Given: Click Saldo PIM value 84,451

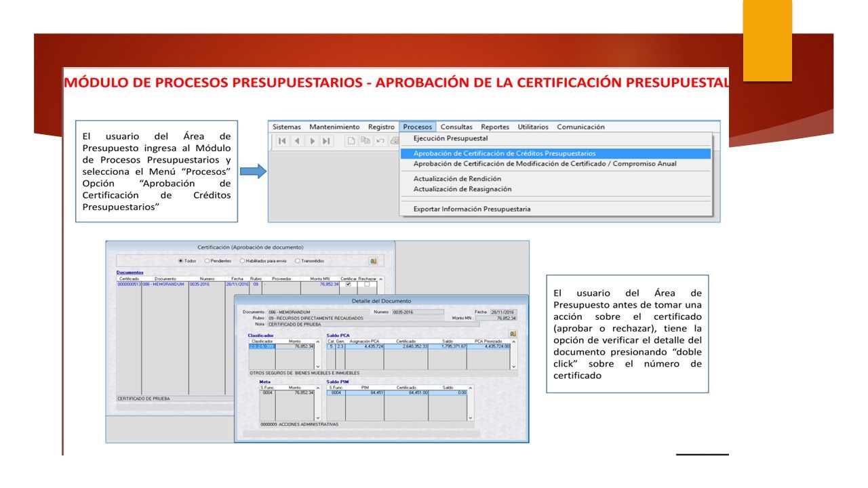Looking at the screenshot, I should point(365,392).
